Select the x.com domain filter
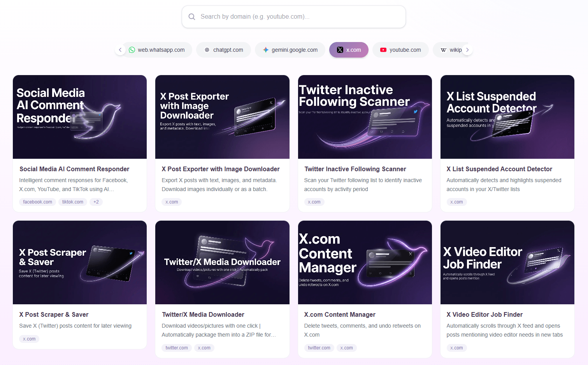 (349, 50)
